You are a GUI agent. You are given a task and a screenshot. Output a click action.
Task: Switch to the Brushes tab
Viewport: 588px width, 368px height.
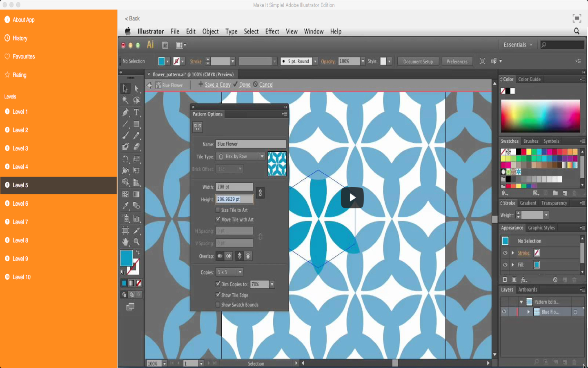tap(530, 141)
